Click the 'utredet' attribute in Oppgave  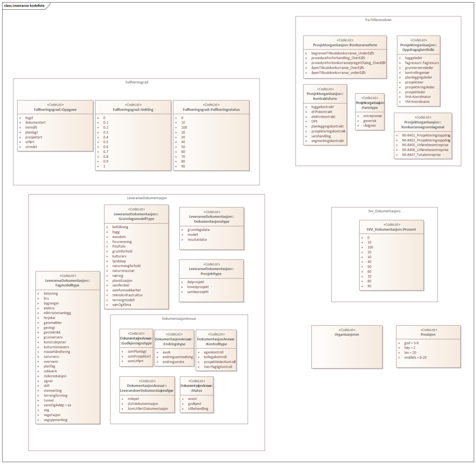(31, 147)
